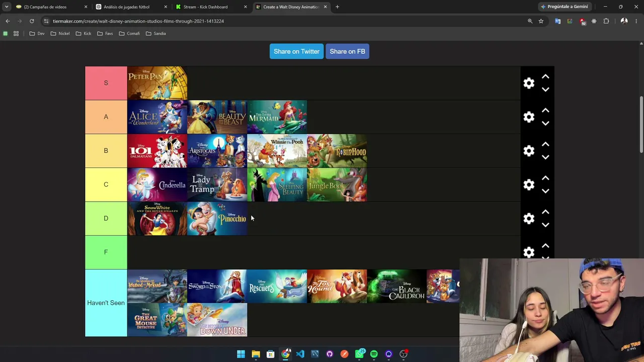This screenshot has width=644, height=362.
Task: Reload the current page
Action: tap(32, 21)
